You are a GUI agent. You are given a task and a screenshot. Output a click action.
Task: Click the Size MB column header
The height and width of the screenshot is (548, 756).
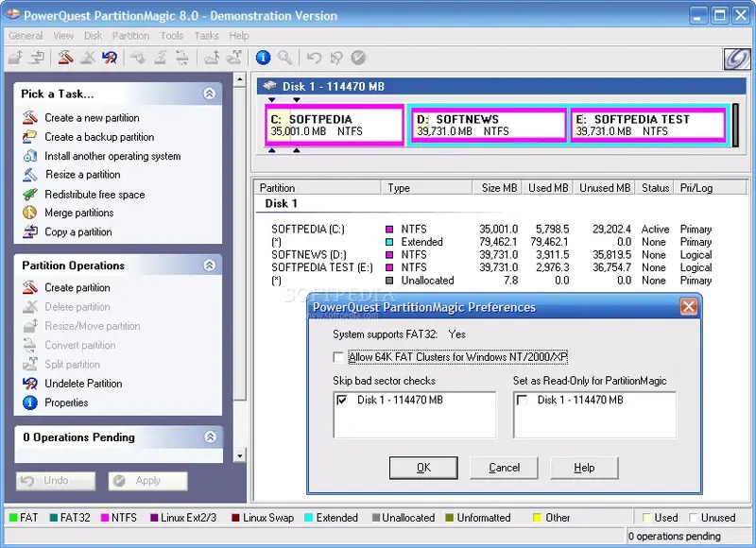click(x=498, y=187)
